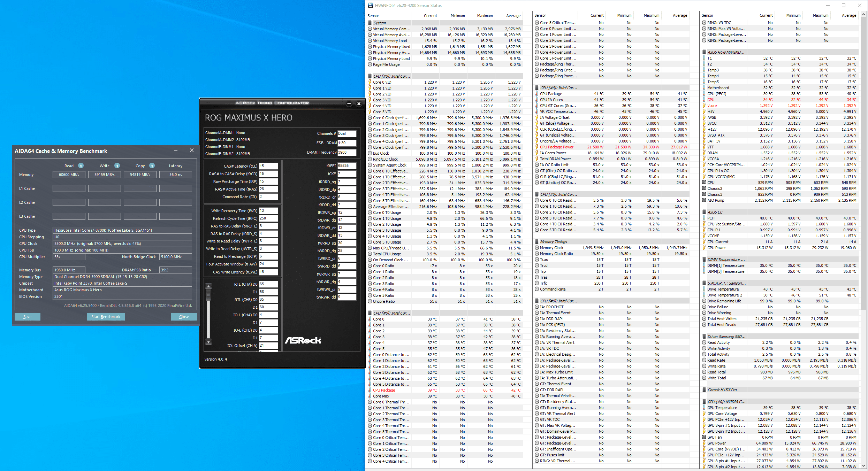Click the DRAM Frequency field
The height and width of the screenshot is (471, 868).
coord(347,152)
